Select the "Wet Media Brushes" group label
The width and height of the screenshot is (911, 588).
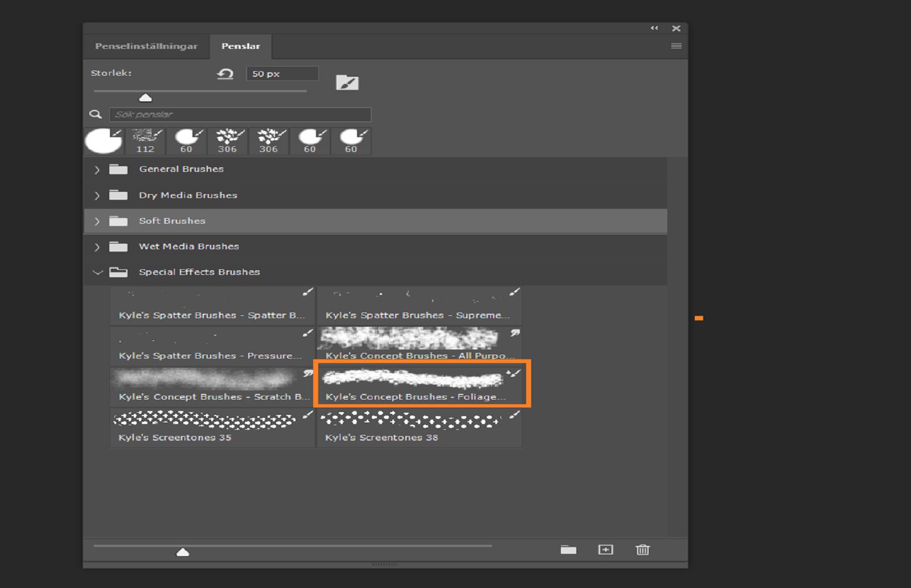pos(189,246)
